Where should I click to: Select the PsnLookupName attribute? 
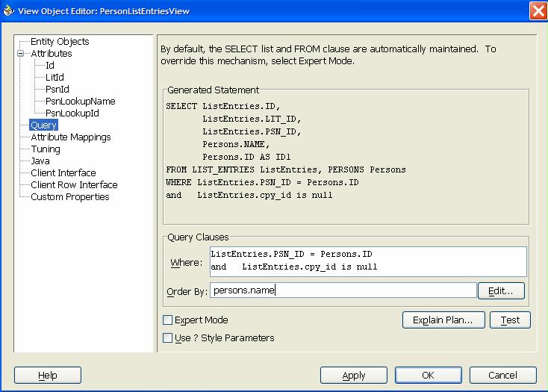point(81,101)
